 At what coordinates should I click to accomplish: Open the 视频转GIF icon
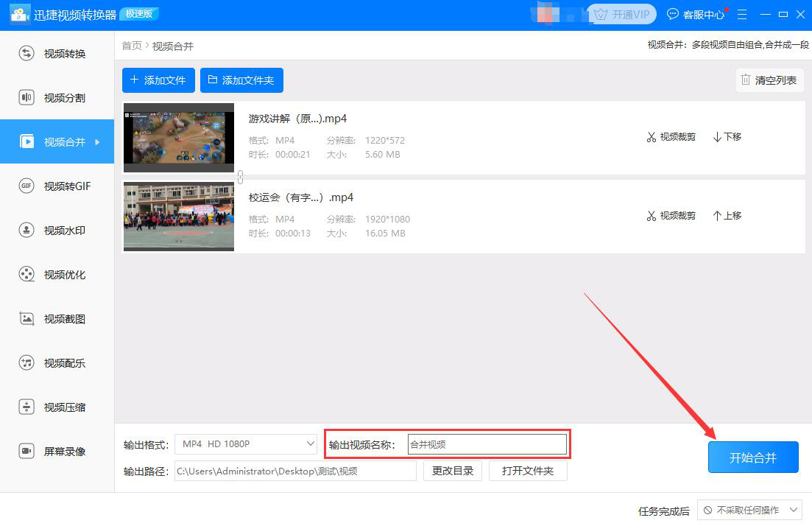coord(27,186)
